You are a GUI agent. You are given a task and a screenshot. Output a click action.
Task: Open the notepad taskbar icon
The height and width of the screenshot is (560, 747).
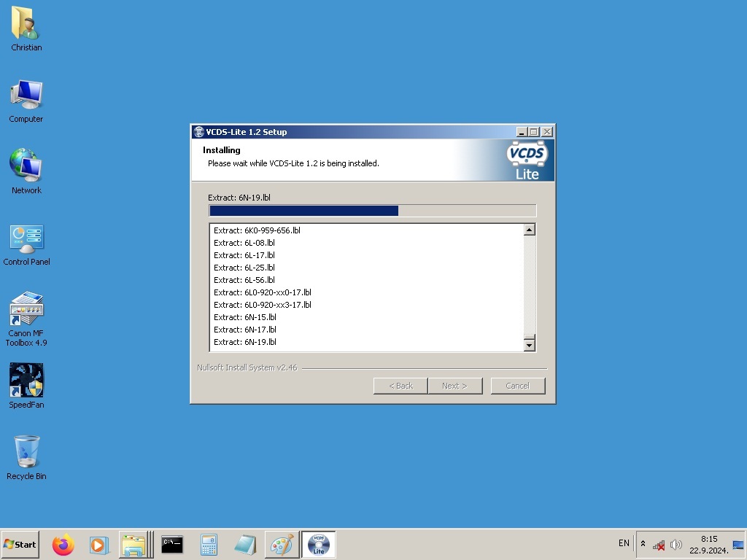click(245, 545)
